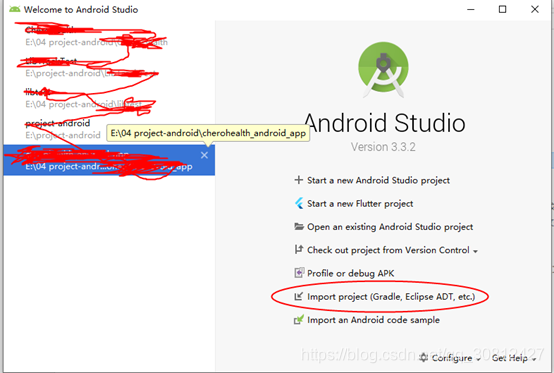Start a new Flutter project

[x=360, y=203]
